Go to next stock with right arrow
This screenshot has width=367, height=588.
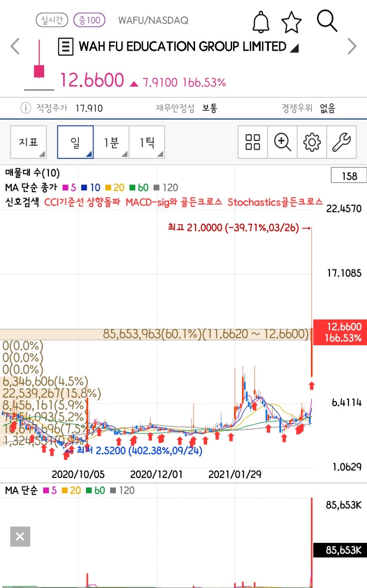352,46
